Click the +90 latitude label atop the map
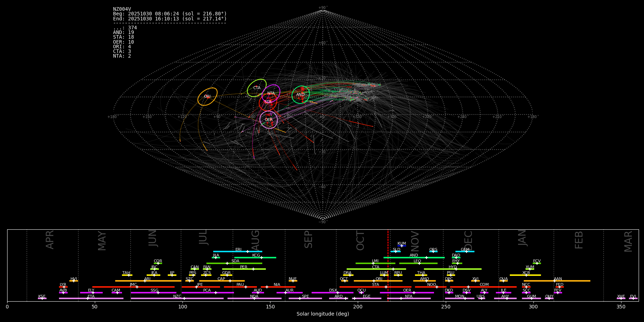Image resolution: width=644 pixels, height=322 pixels. [x=322, y=8]
